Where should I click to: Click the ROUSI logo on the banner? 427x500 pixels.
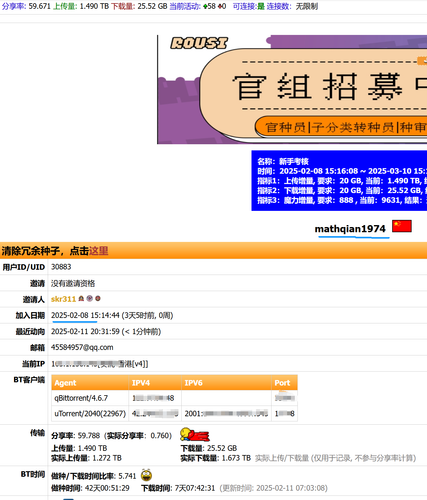coord(199,43)
